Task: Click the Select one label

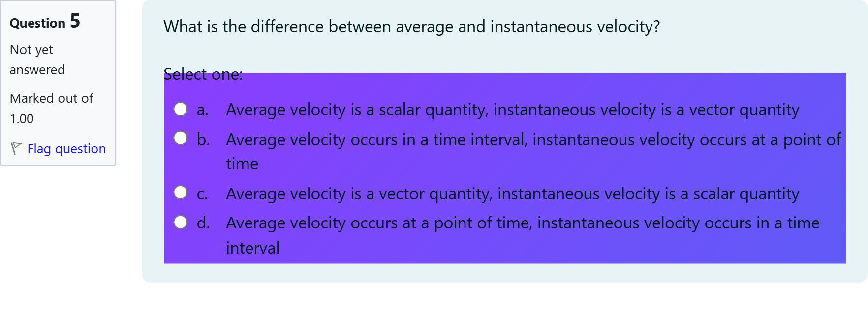Action: 203,74
